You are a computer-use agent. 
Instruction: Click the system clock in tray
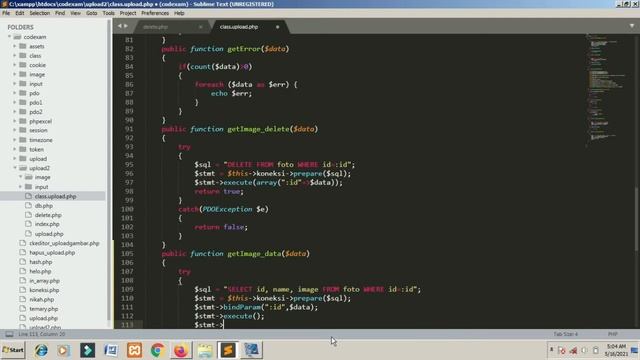616,350
